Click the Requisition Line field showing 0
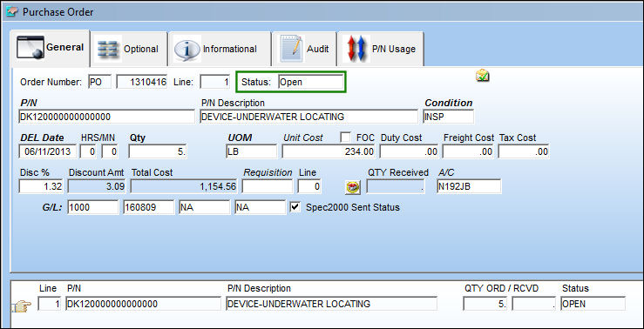Image resolution: width=644 pixels, height=329 pixels. [309, 186]
